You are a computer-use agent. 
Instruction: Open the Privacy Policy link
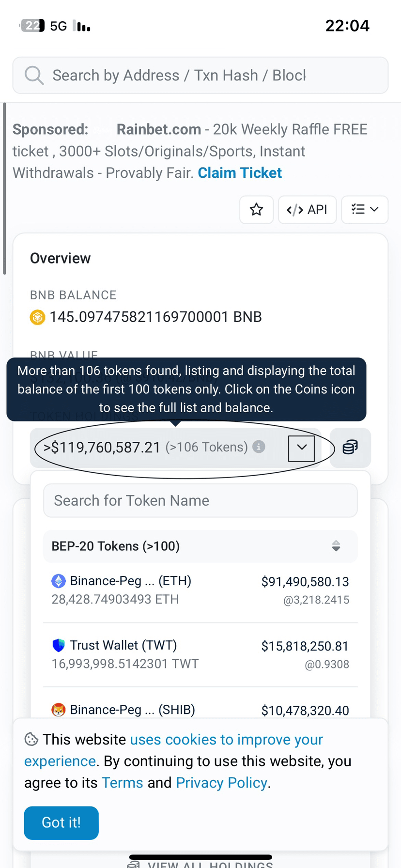pyautogui.click(x=221, y=783)
